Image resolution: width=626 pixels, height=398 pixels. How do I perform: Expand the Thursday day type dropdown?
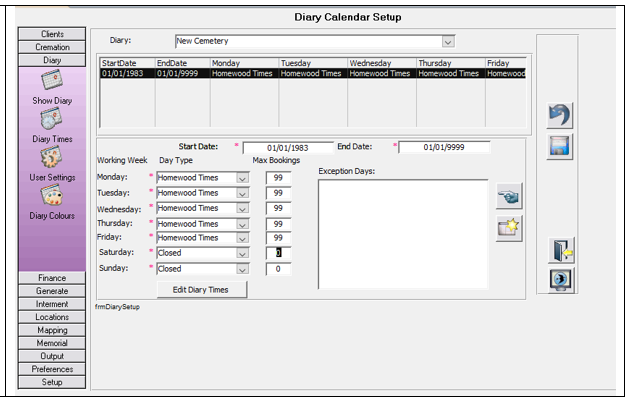[x=242, y=224]
